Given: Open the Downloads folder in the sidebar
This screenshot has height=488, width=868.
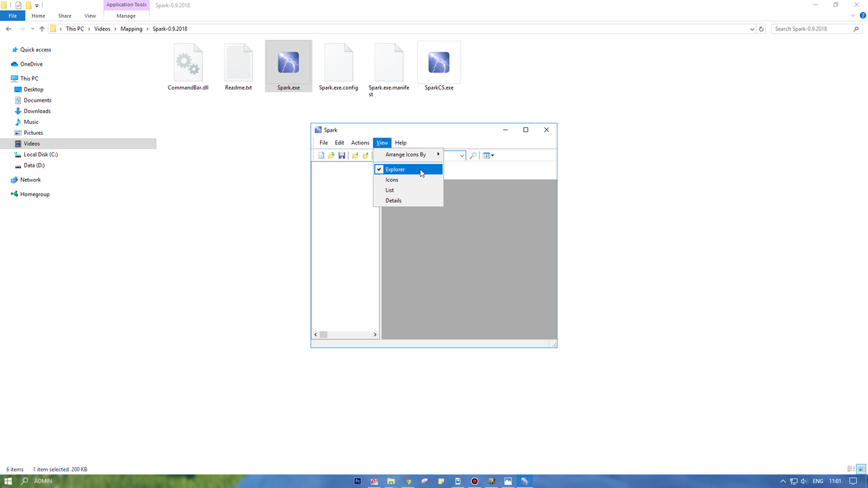Looking at the screenshot, I should tap(37, 111).
